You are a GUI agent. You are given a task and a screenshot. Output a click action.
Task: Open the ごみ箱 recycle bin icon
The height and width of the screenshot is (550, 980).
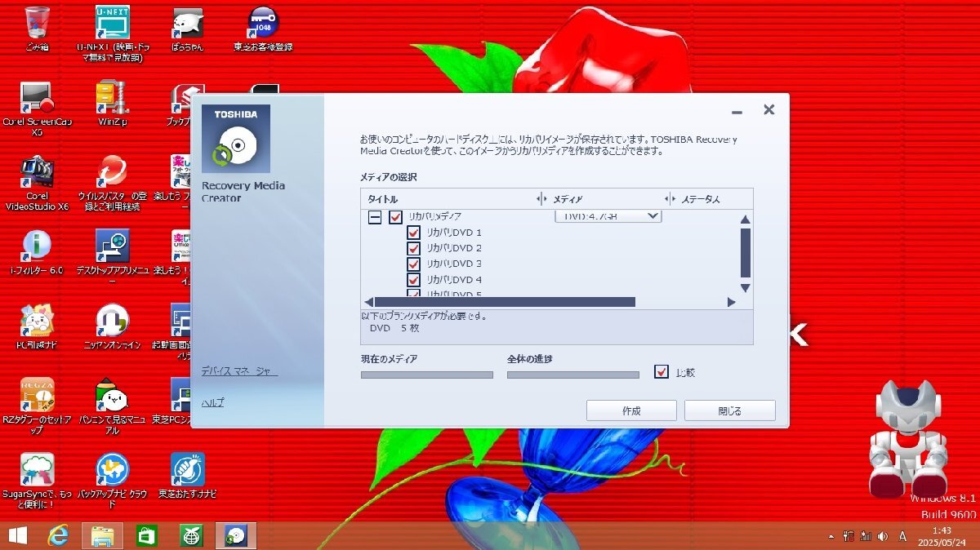[x=37, y=29]
